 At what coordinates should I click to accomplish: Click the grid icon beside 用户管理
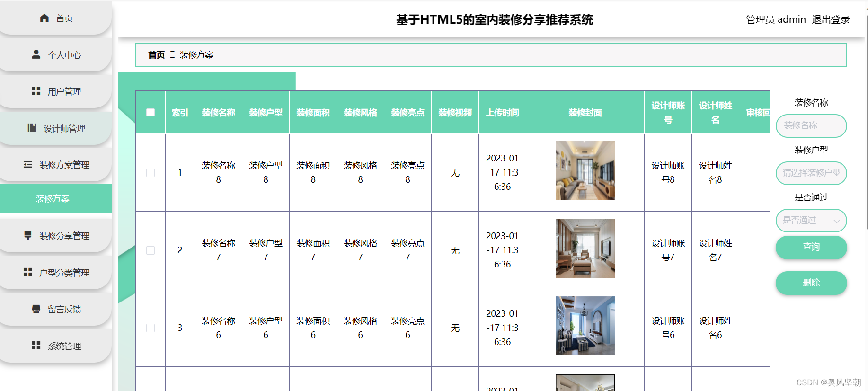(x=36, y=91)
